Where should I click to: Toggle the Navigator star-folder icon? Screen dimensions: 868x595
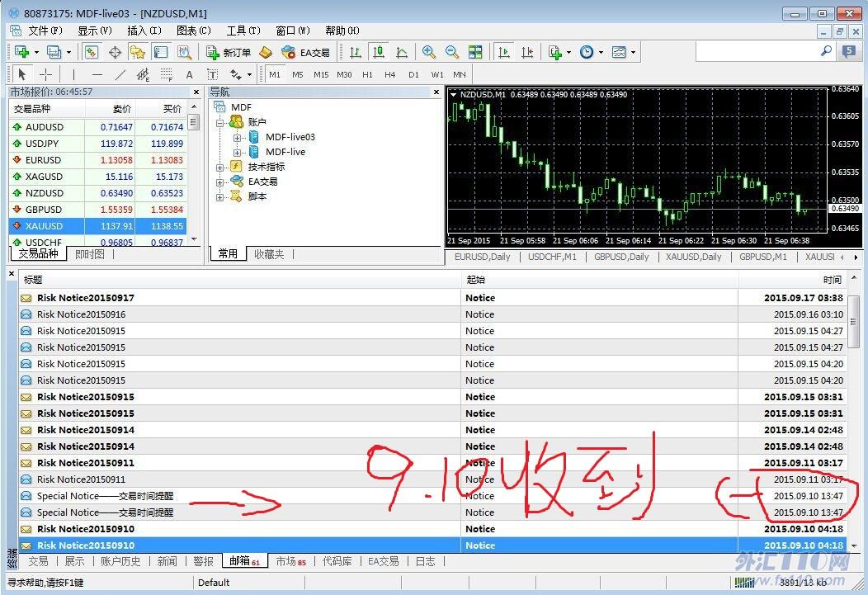(x=137, y=52)
